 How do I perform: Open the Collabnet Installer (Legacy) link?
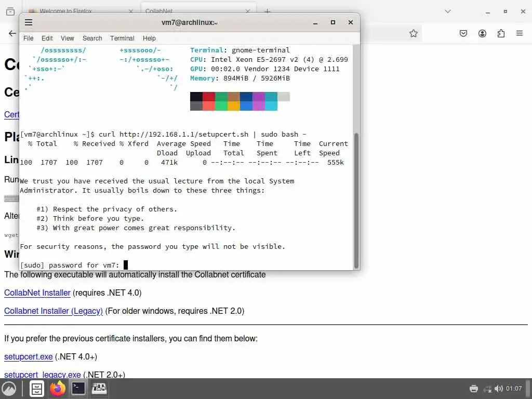[x=54, y=311]
